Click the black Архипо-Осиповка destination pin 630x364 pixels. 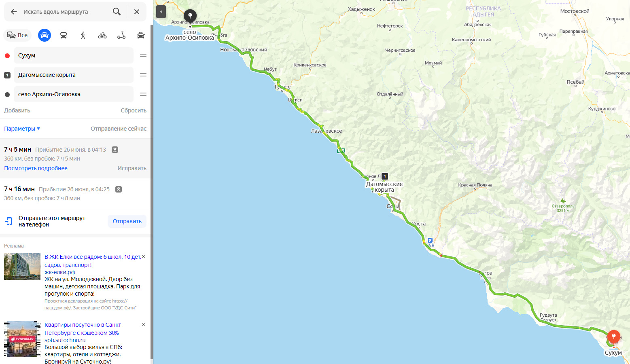[190, 16]
